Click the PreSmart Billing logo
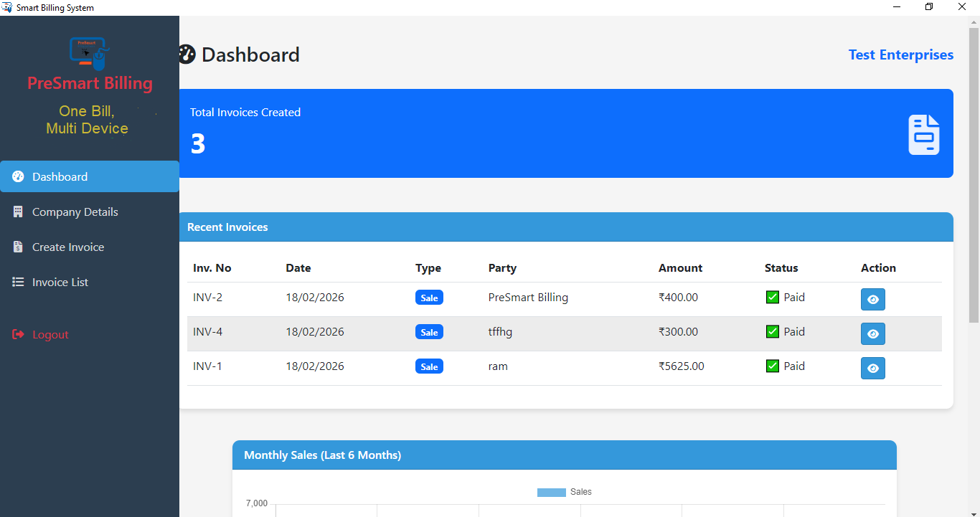Viewport: 980px width, 517px height. click(89, 52)
